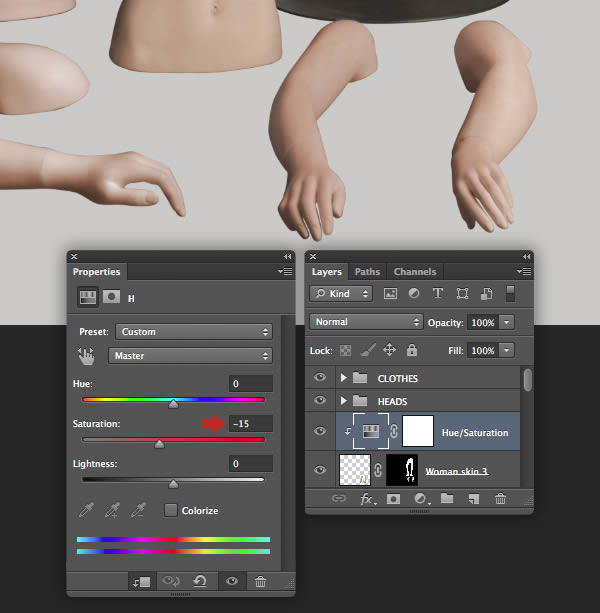Toggle visibility of the Hue/Saturation layer
600x613 pixels.
[x=320, y=432]
